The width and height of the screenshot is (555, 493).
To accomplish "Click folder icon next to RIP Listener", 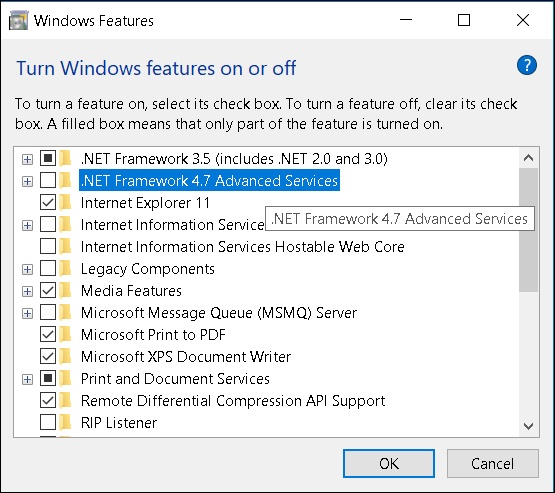I will coord(65,423).
